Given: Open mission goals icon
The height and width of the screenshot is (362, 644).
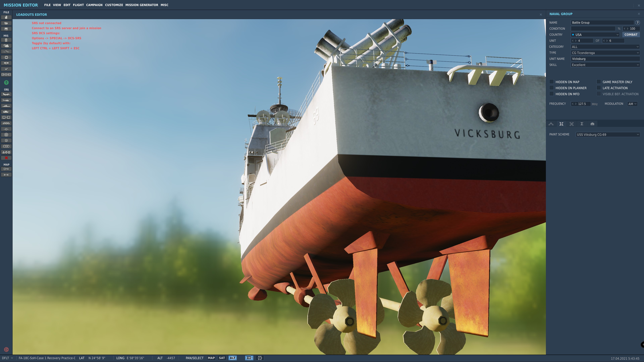Looking at the screenshot, I should [6, 57].
